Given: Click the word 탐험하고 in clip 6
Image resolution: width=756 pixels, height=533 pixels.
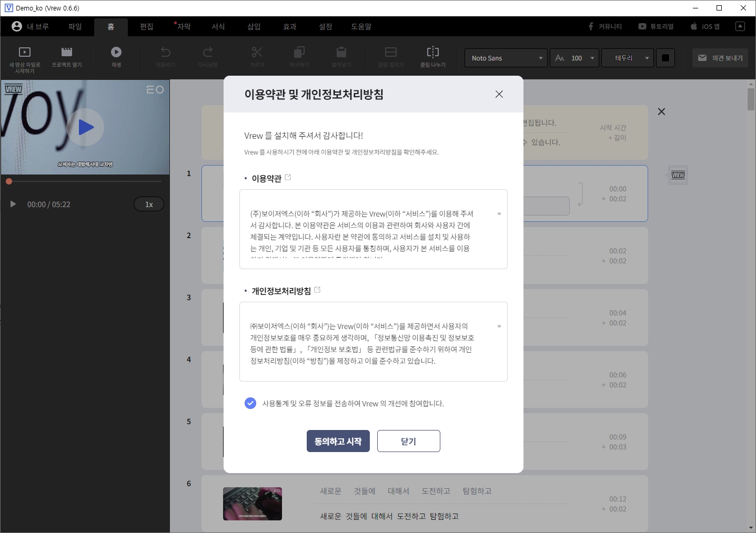Looking at the screenshot, I should [477, 491].
